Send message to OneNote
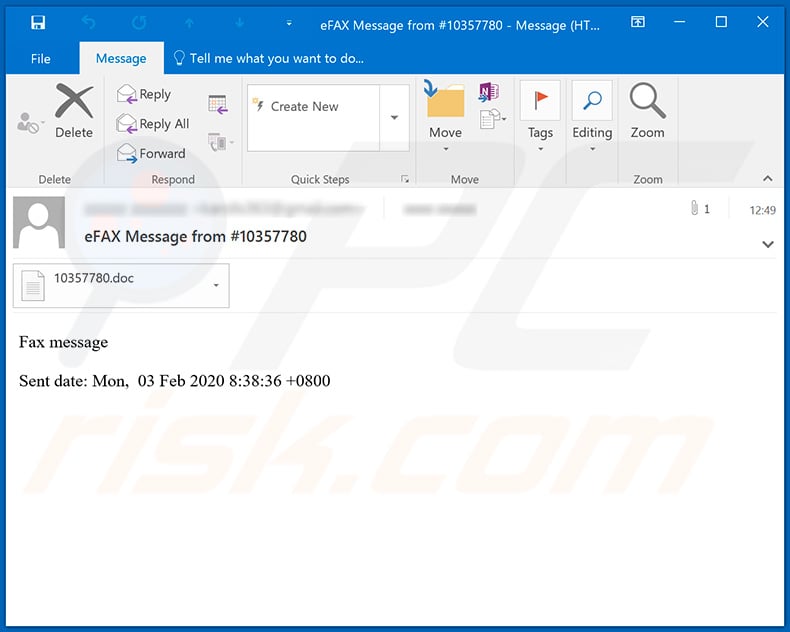 [x=489, y=92]
